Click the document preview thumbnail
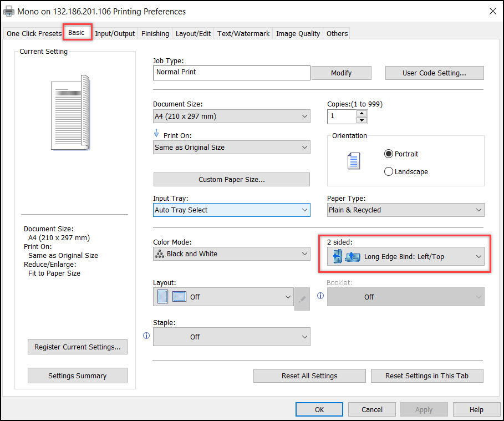 (x=69, y=112)
